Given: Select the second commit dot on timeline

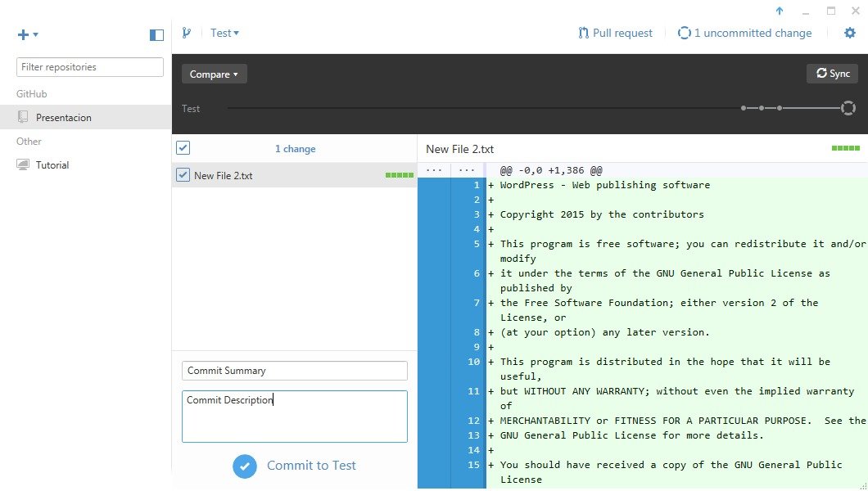Looking at the screenshot, I should [x=762, y=108].
